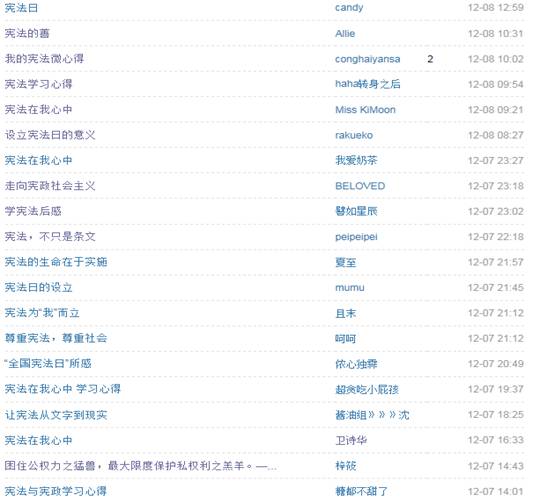This screenshot has height=501, width=540.
Task: Click timestamp 12-07 23:27
Action: [496, 160]
